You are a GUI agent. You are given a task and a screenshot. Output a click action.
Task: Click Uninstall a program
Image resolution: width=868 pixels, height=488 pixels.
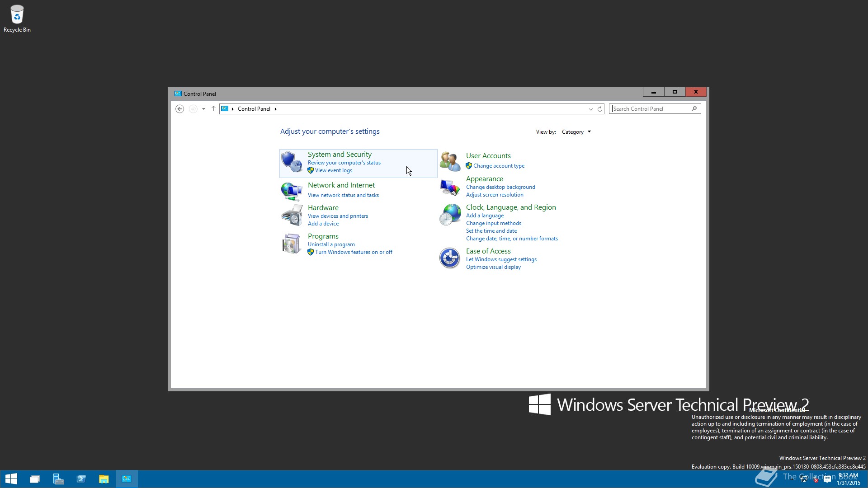331,244
